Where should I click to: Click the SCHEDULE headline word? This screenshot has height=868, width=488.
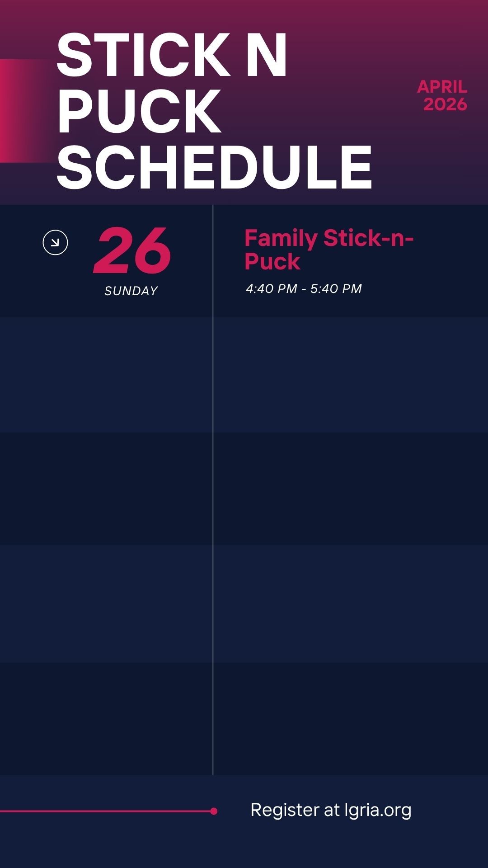(x=214, y=167)
